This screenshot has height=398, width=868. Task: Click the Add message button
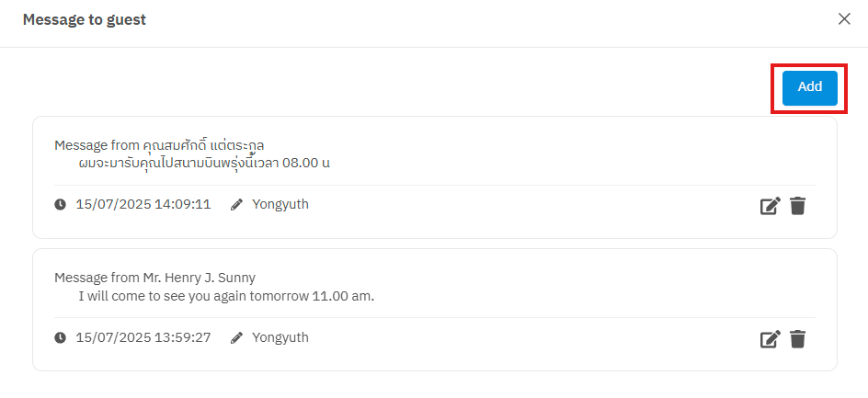809,87
